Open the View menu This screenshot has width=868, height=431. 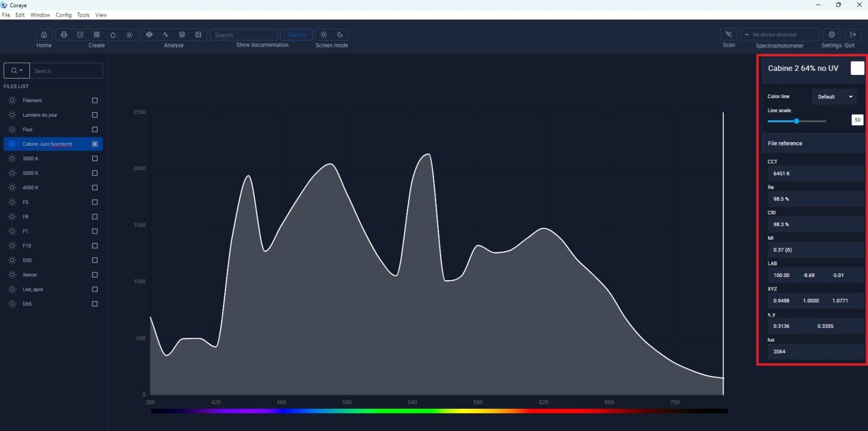point(101,15)
